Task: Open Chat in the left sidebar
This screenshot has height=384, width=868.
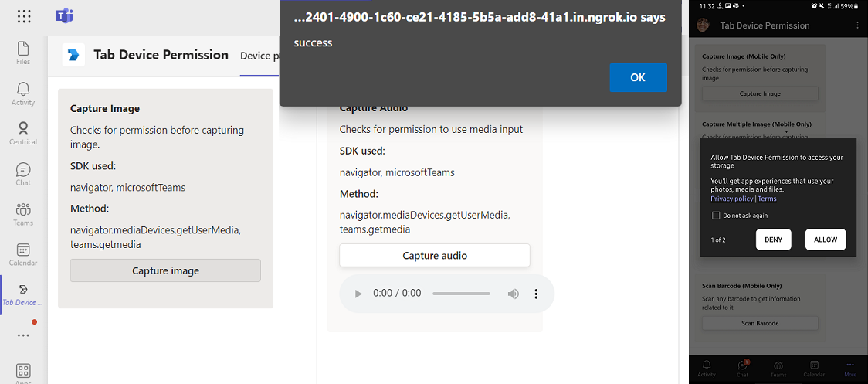Action: coord(23,174)
